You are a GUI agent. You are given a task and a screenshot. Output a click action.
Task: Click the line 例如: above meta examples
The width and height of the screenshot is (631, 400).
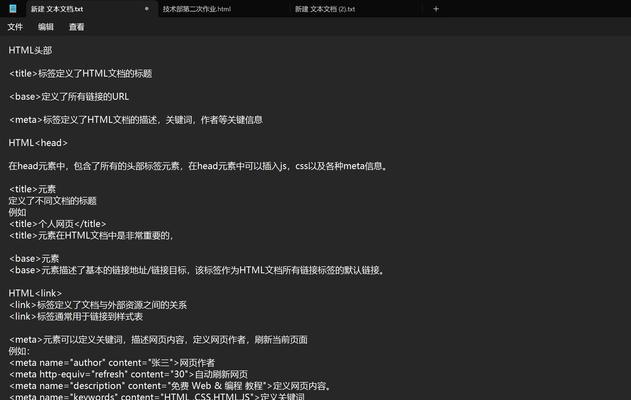coord(19,351)
